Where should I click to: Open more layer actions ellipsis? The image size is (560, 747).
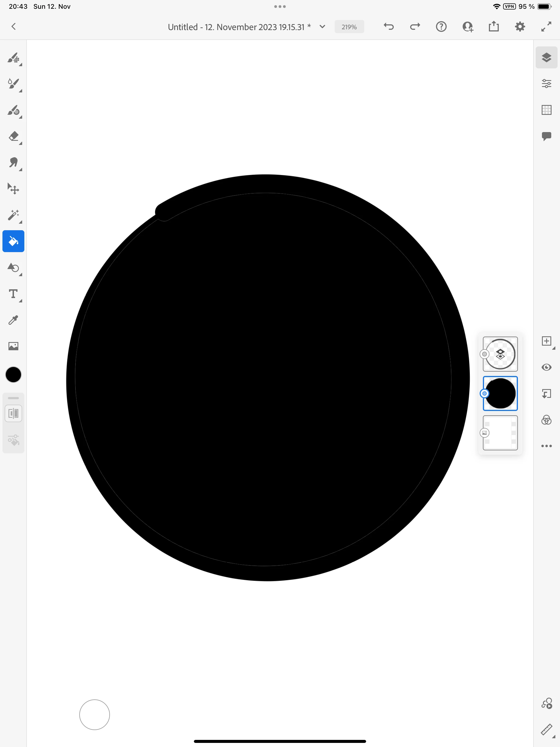click(x=546, y=446)
